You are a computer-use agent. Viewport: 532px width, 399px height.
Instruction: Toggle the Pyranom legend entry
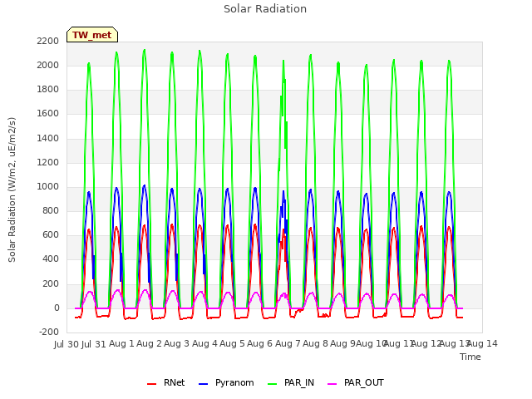point(226,382)
